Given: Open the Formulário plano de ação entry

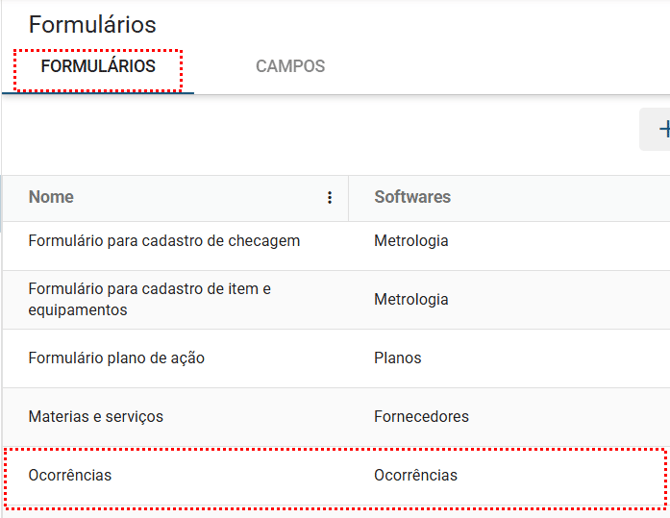Looking at the screenshot, I should coord(116,358).
